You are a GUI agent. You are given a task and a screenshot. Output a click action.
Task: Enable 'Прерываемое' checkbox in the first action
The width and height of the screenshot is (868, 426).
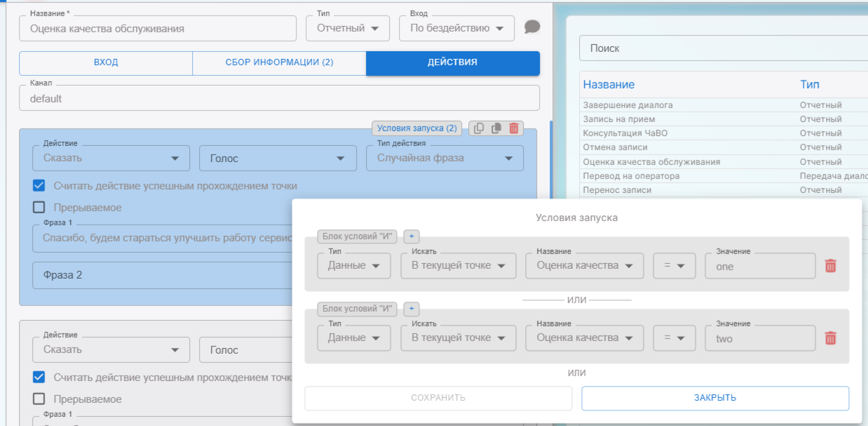coord(39,208)
